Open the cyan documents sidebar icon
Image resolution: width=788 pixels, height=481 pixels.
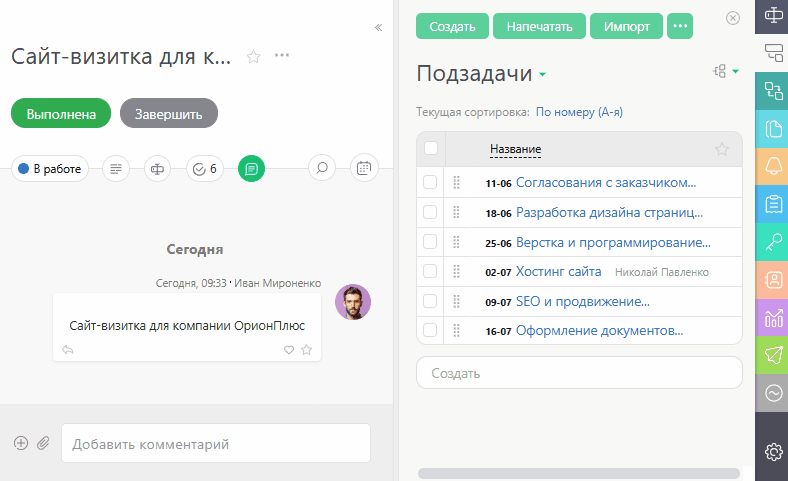coord(773,129)
